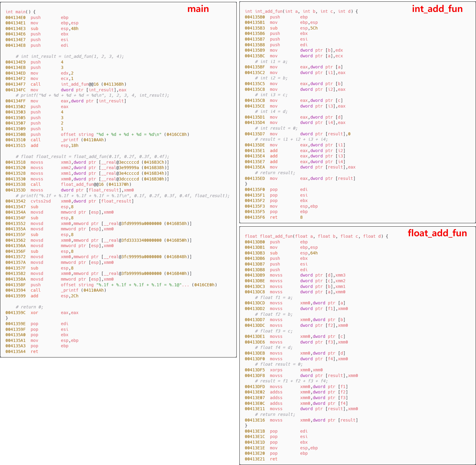Click comment '# int int_result = int_add_fun(1, 2, 3, 4);'
Viewport: 476px width, 465px height.
tap(70, 56)
